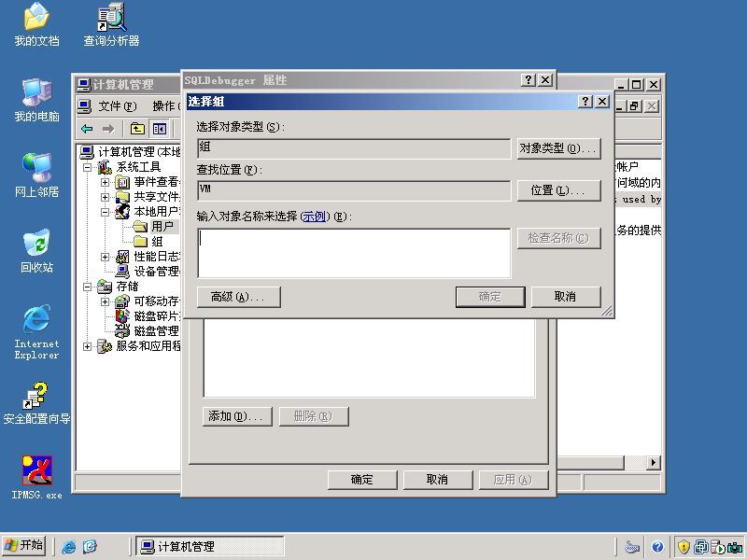Click 位置(L)... button

point(558,191)
